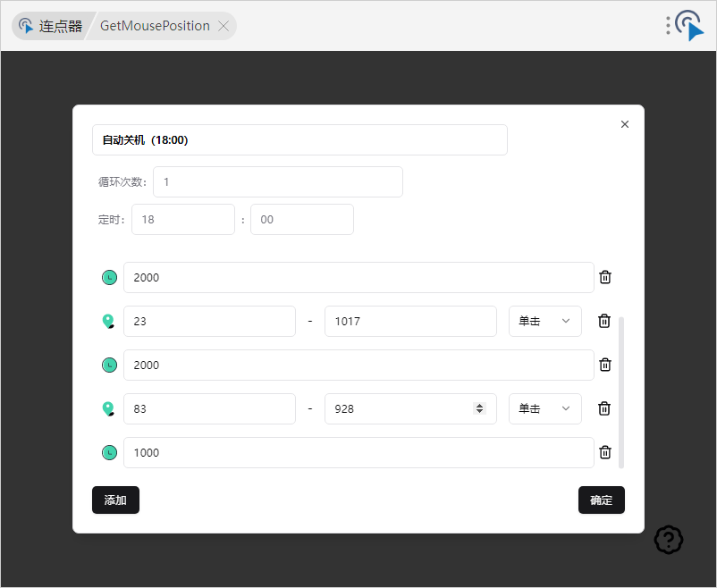Delete the 23 - 1017 click step
The image size is (717, 588).
[x=604, y=321]
